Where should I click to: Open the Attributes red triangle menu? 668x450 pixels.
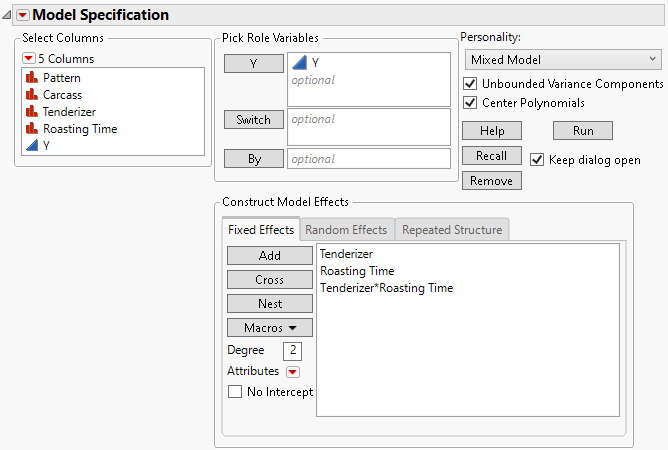[x=292, y=371]
